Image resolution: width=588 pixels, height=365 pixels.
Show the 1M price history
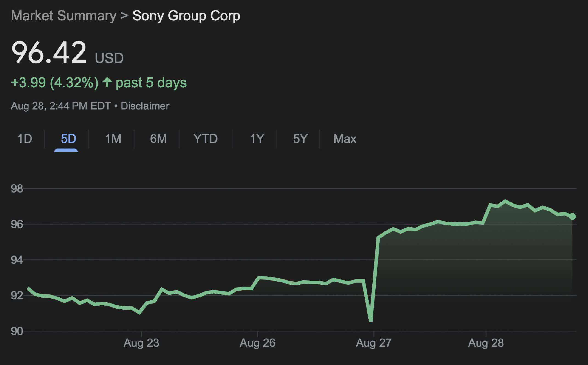tap(113, 139)
